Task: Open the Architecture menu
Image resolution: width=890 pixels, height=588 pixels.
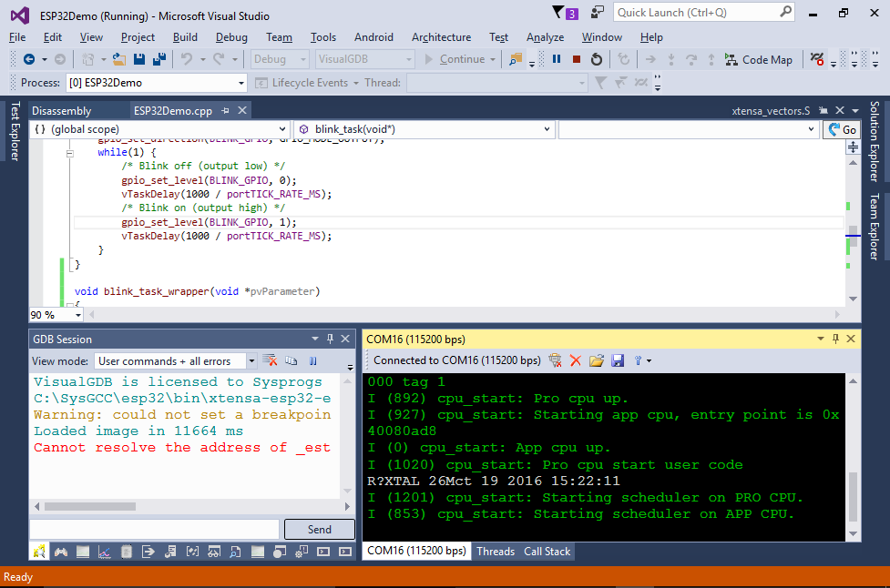Action: point(441,37)
